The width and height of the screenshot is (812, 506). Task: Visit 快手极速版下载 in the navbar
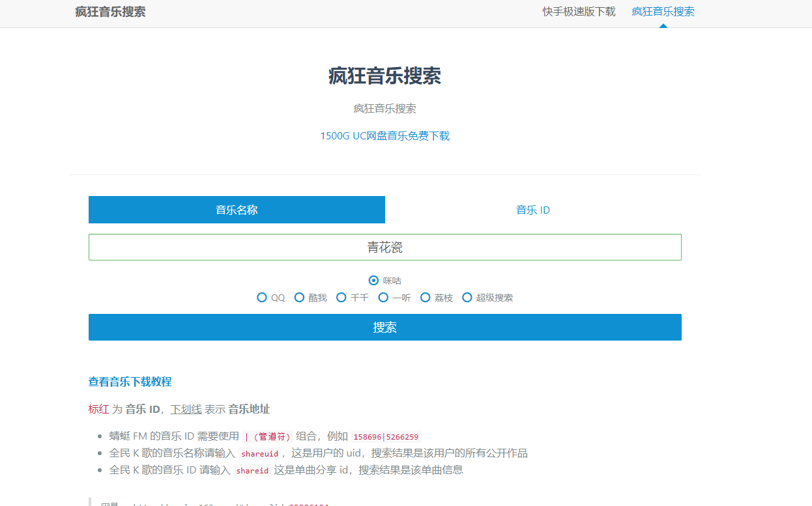click(x=579, y=11)
